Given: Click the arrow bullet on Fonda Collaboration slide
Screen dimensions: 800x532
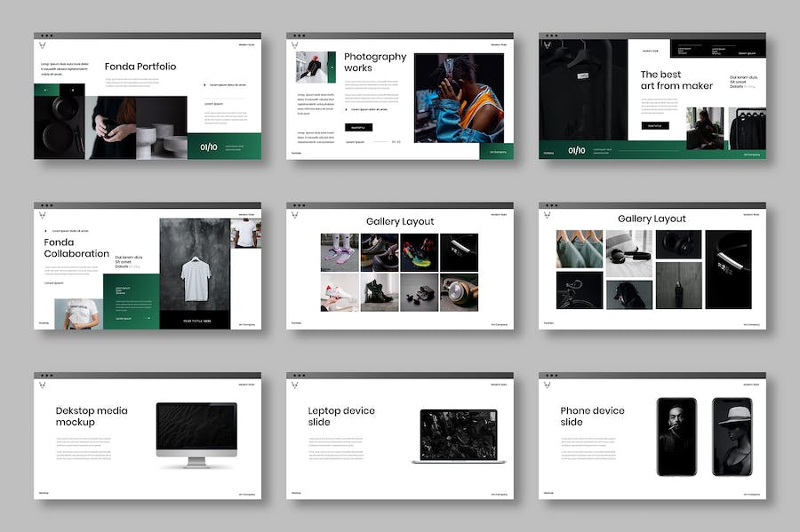Looking at the screenshot, I should point(45,231).
